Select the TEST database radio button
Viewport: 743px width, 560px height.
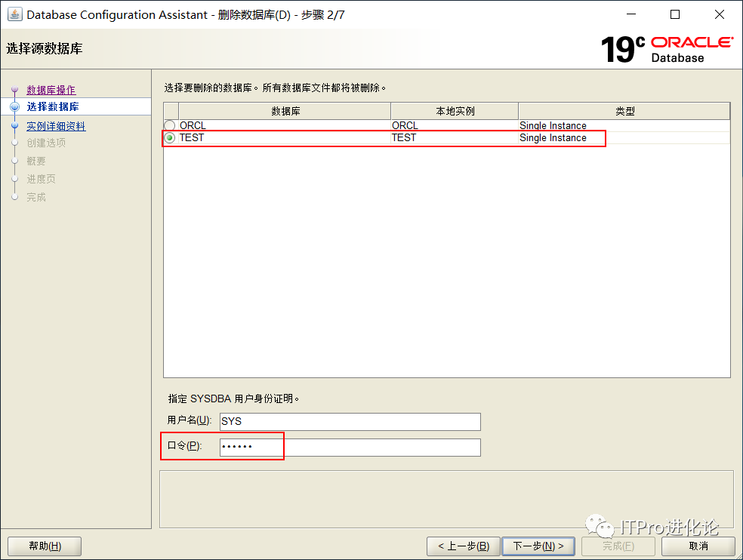(x=170, y=138)
